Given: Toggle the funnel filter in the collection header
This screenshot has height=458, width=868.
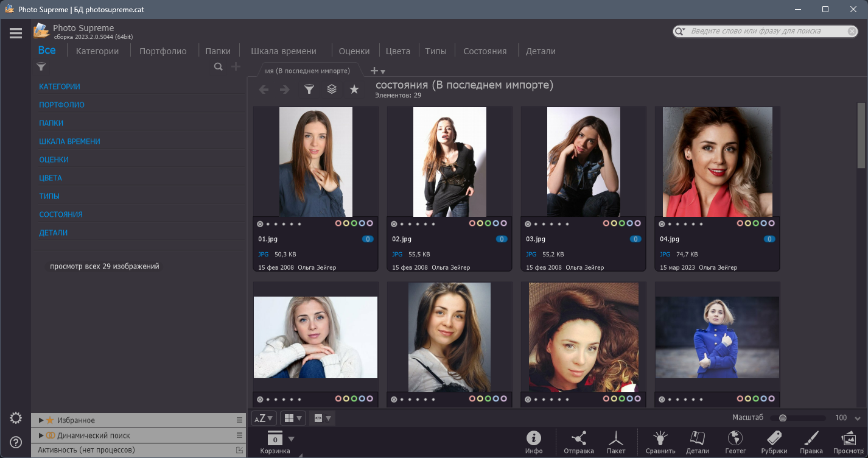Looking at the screenshot, I should tap(309, 89).
